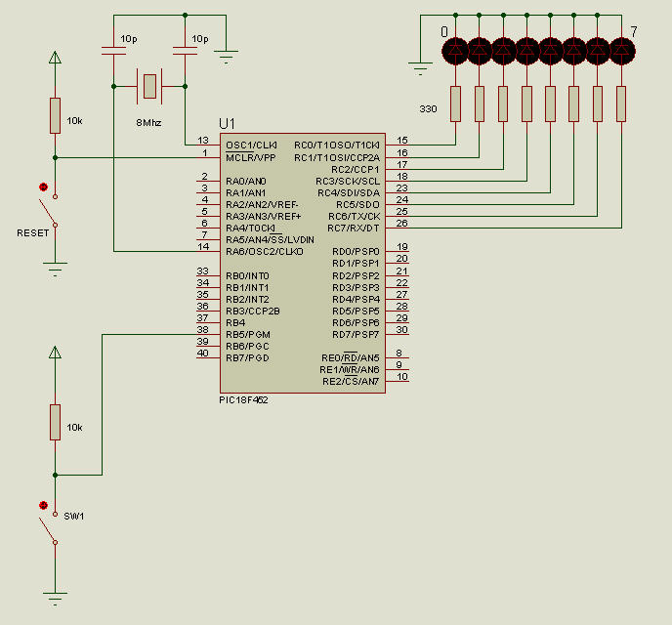The height and width of the screenshot is (625, 672).
Task: Select ground symbol beside the LED row
Action: (x=420, y=69)
